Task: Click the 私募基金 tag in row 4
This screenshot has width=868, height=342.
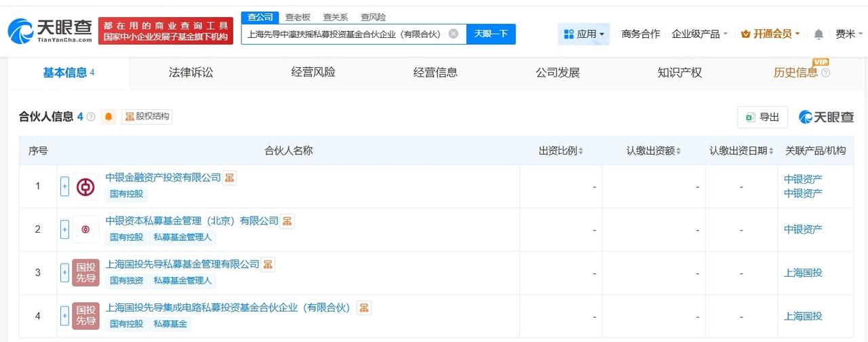Action: point(170,324)
